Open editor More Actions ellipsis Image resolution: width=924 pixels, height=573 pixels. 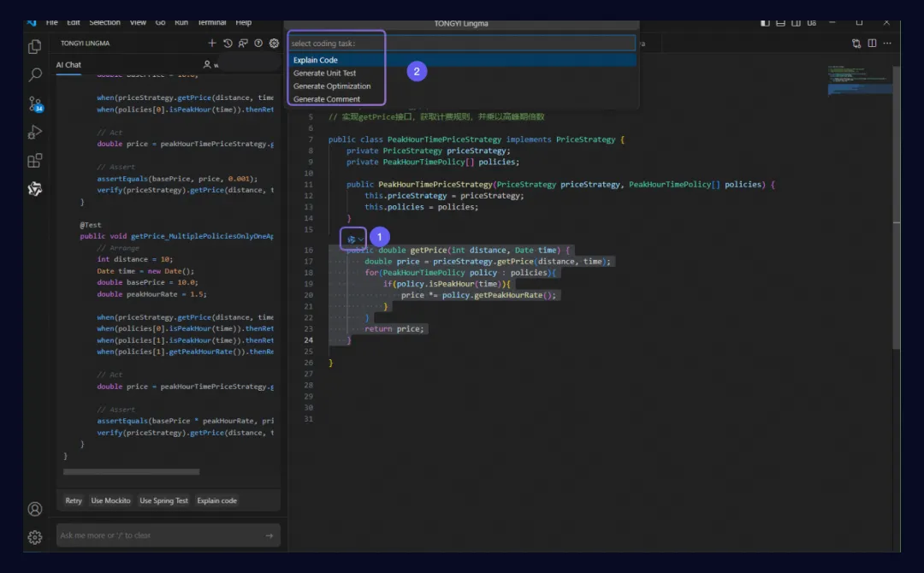887,43
